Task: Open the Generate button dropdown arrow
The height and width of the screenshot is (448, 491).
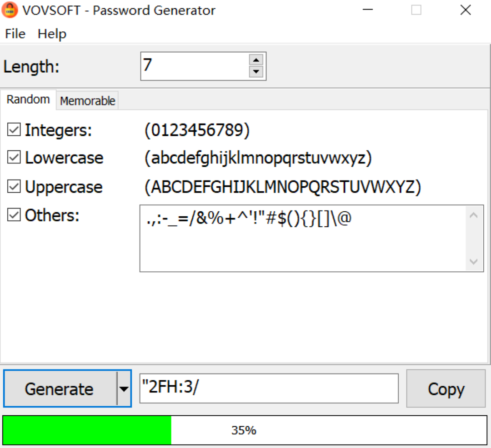Action: [124, 388]
